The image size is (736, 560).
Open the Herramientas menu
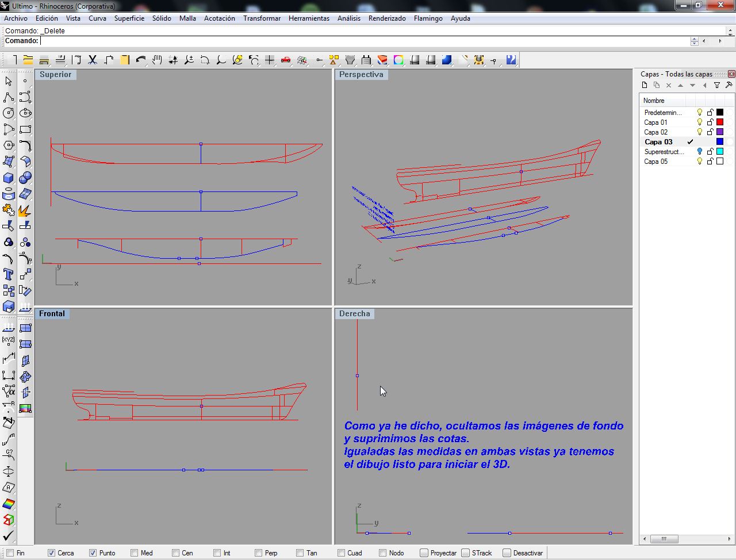pos(309,18)
